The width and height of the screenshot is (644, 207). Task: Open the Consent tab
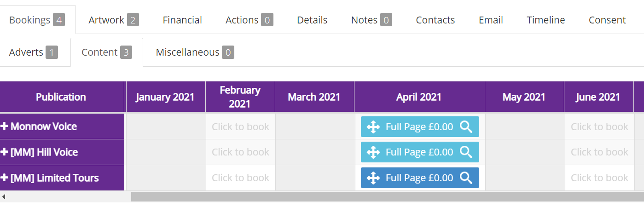click(607, 20)
